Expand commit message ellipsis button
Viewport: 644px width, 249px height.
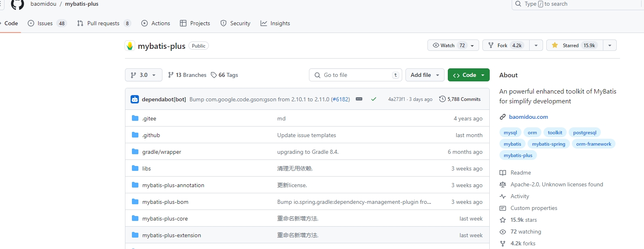tap(359, 99)
